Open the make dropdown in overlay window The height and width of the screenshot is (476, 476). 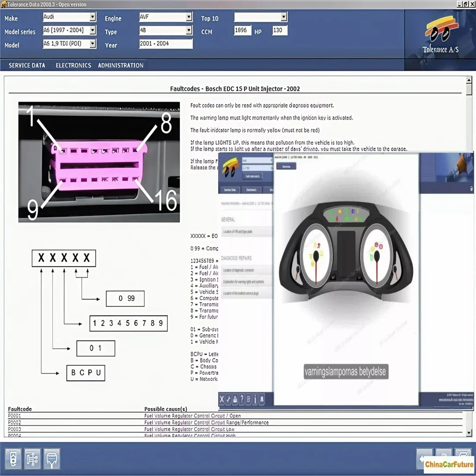click(257, 160)
